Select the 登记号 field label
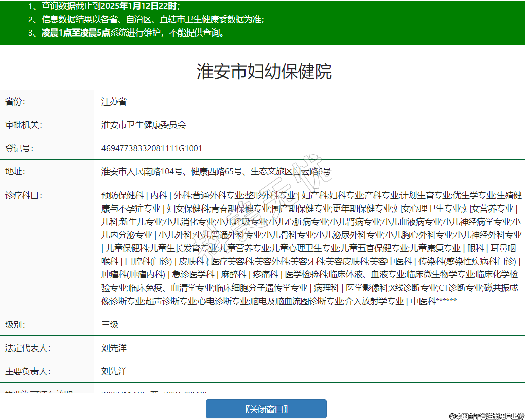 [19, 148]
